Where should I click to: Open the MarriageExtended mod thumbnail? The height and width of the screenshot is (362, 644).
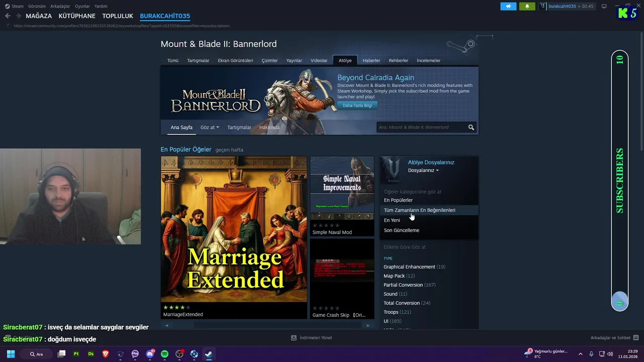tap(234, 229)
